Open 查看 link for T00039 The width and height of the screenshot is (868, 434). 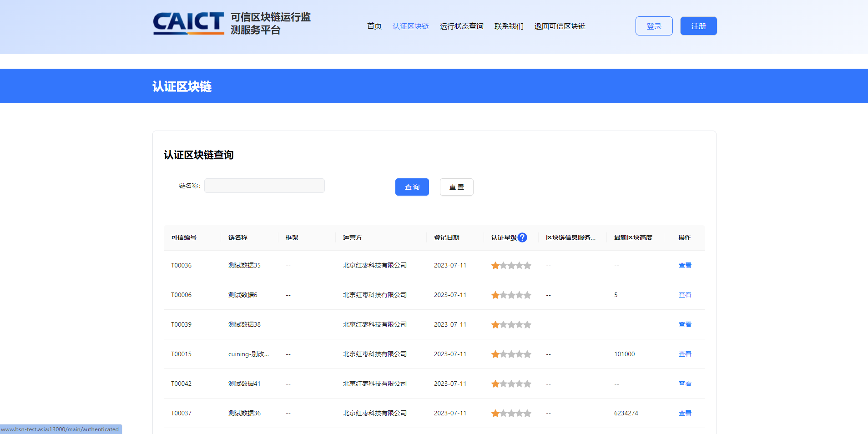685,324
